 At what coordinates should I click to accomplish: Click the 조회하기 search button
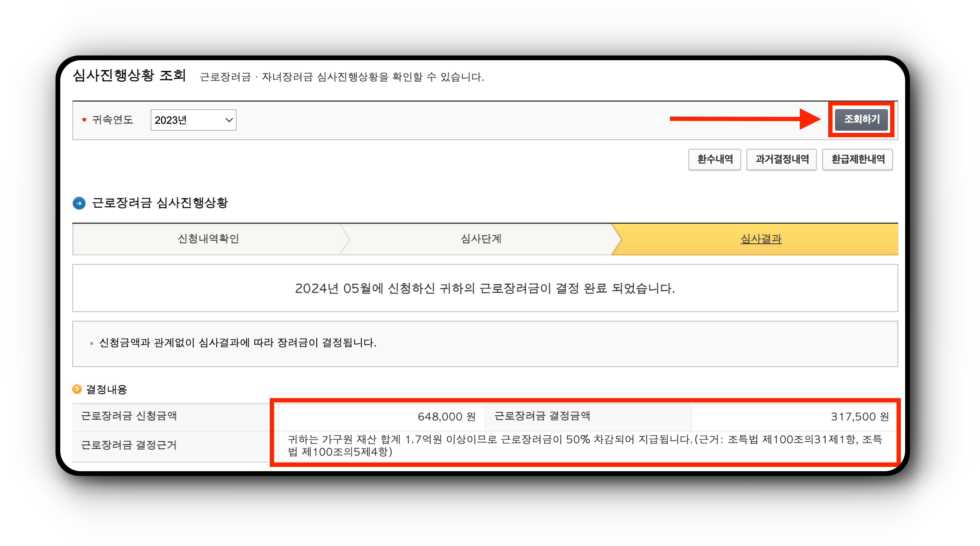(861, 120)
